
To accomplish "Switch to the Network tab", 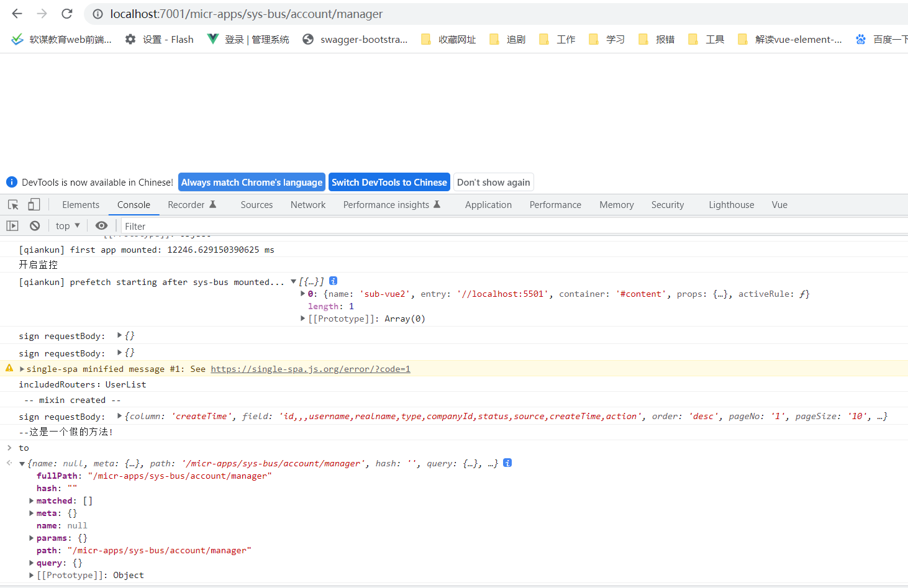I will click(x=308, y=204).
